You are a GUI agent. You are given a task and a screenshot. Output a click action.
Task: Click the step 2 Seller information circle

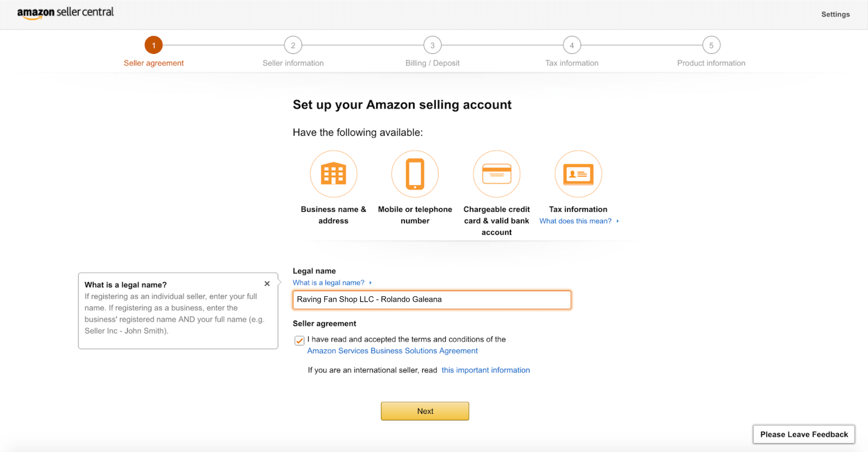pos(293,45)
